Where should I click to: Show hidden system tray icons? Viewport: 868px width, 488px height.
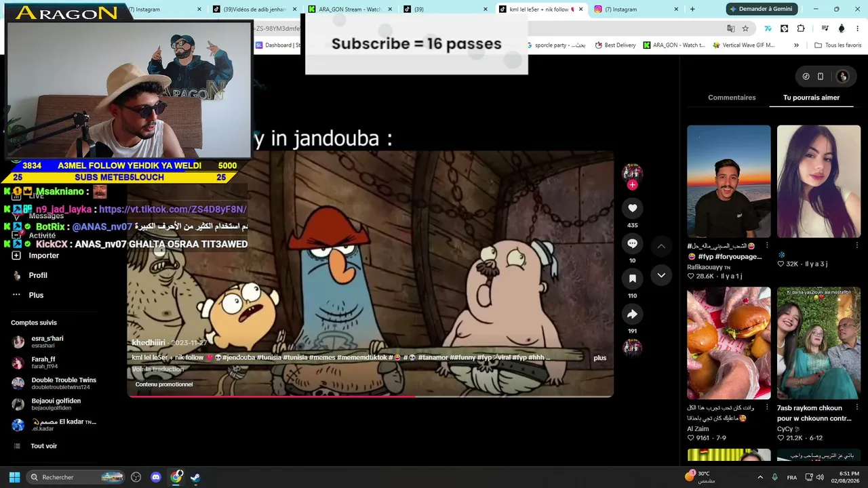(x=760, y=477)
